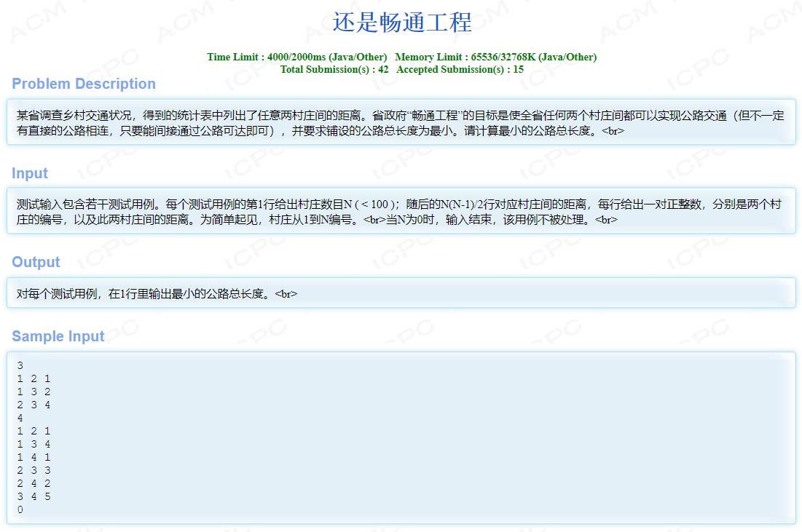Click the Input section heading
The image size is (802, 532).
click(30, 173)
